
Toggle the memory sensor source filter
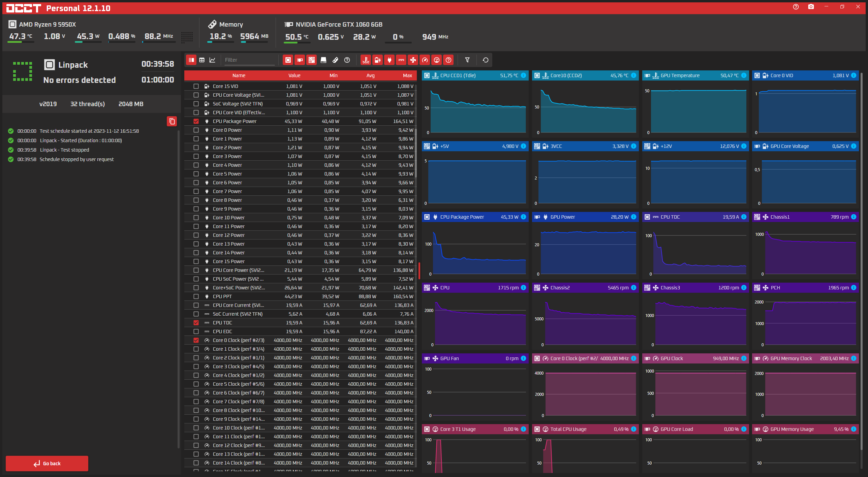(x=335, y=60)
